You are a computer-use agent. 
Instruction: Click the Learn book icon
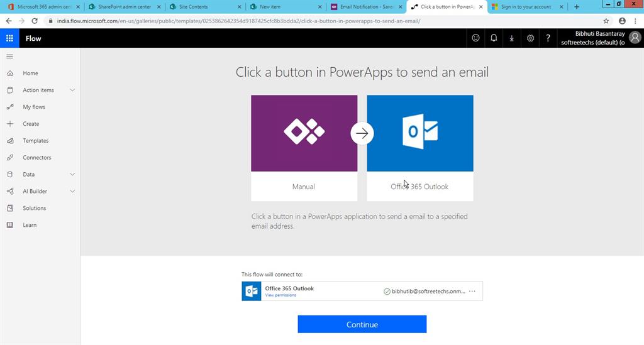[10, 225]
